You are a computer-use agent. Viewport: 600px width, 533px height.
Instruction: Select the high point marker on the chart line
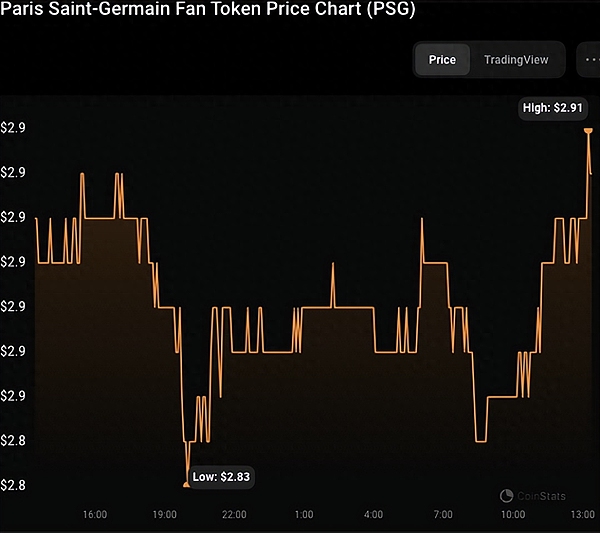588,130
